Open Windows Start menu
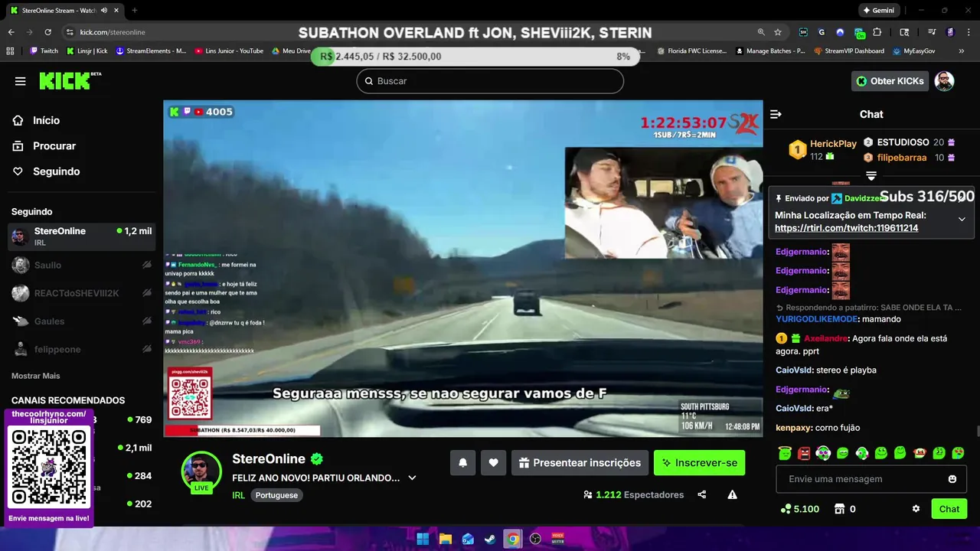The image size is (980, 551). point(423,539)
